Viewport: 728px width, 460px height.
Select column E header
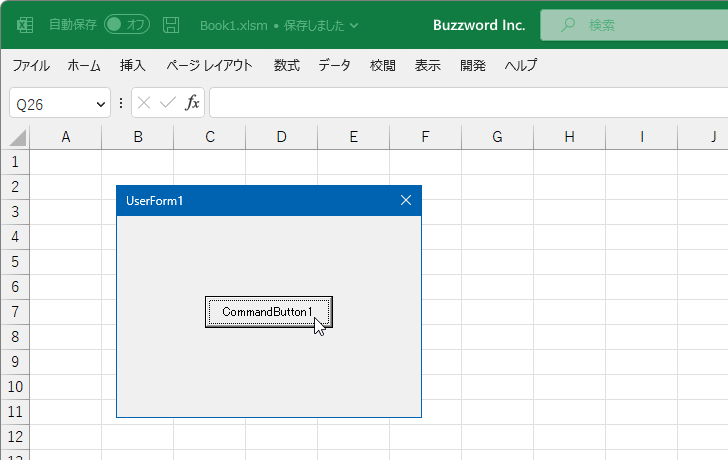pos(353,137)
